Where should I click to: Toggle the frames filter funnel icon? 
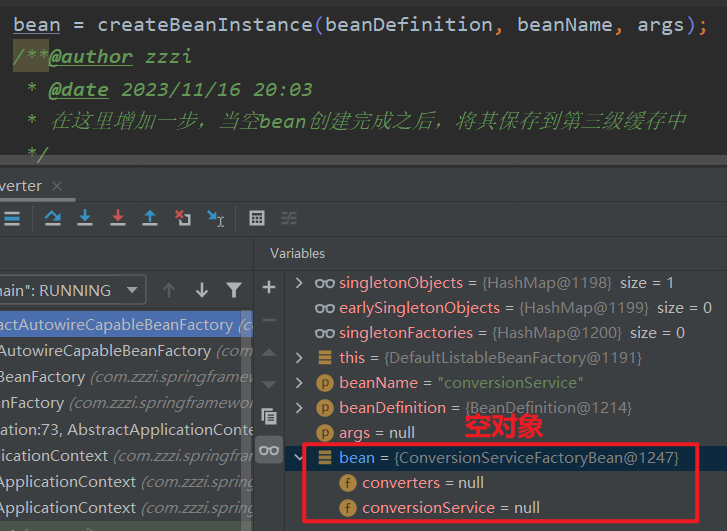click(x=233, y=290)
